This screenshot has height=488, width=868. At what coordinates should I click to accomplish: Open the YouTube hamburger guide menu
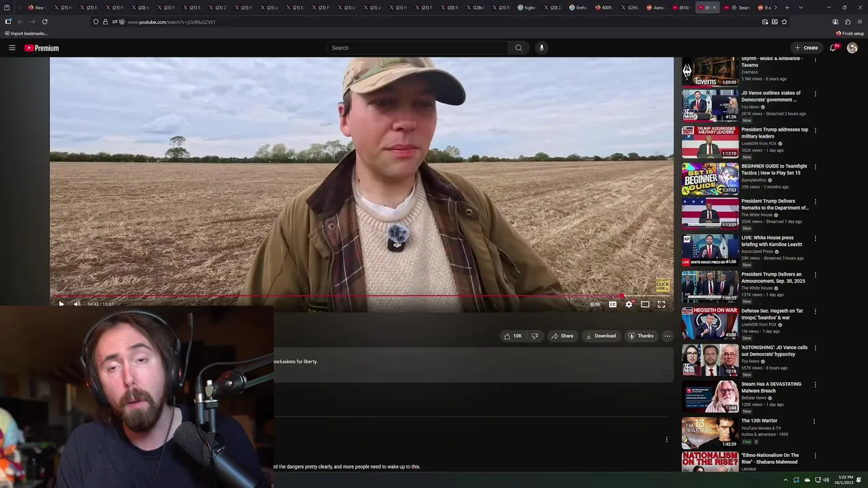(12, 47)
